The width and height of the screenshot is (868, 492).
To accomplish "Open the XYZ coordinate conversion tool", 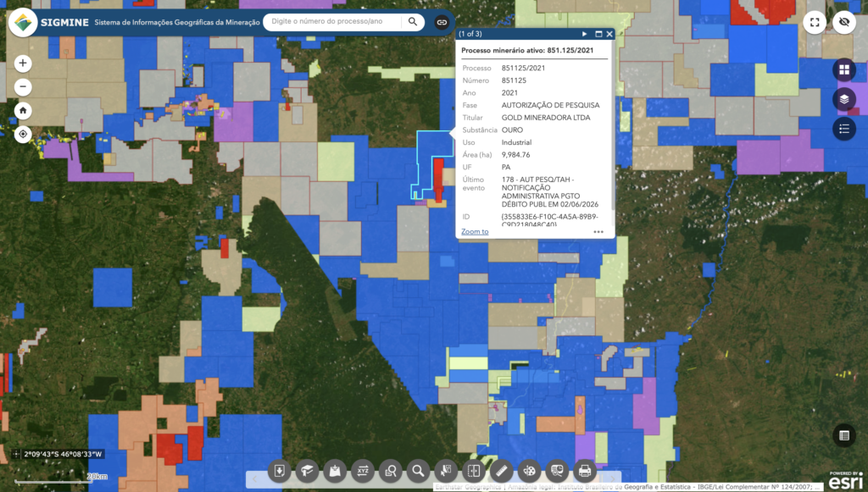I will [x=363, y=471].
